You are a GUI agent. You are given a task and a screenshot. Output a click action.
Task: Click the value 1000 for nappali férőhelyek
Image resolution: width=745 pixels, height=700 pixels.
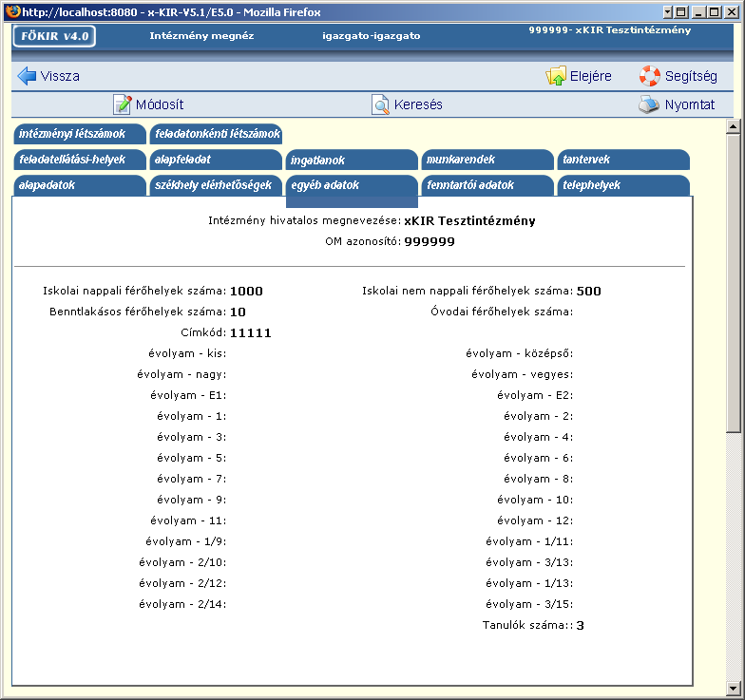(246, 291)
